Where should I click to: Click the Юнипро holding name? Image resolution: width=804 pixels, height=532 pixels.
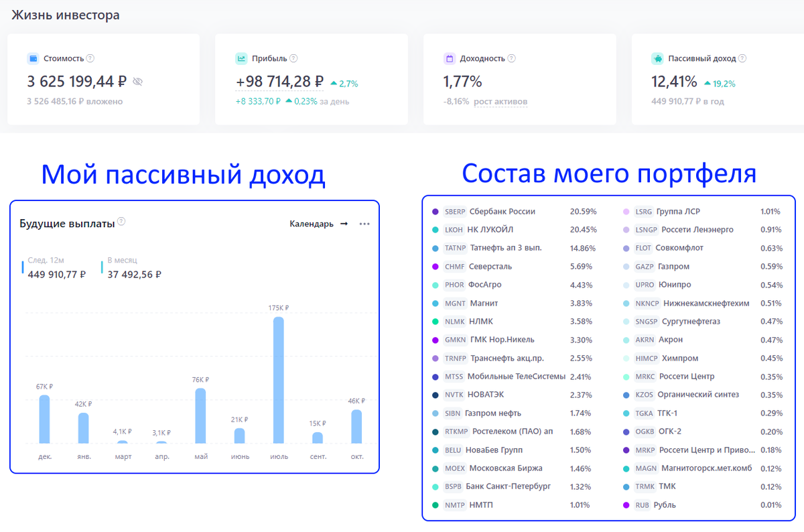[675, 285]
